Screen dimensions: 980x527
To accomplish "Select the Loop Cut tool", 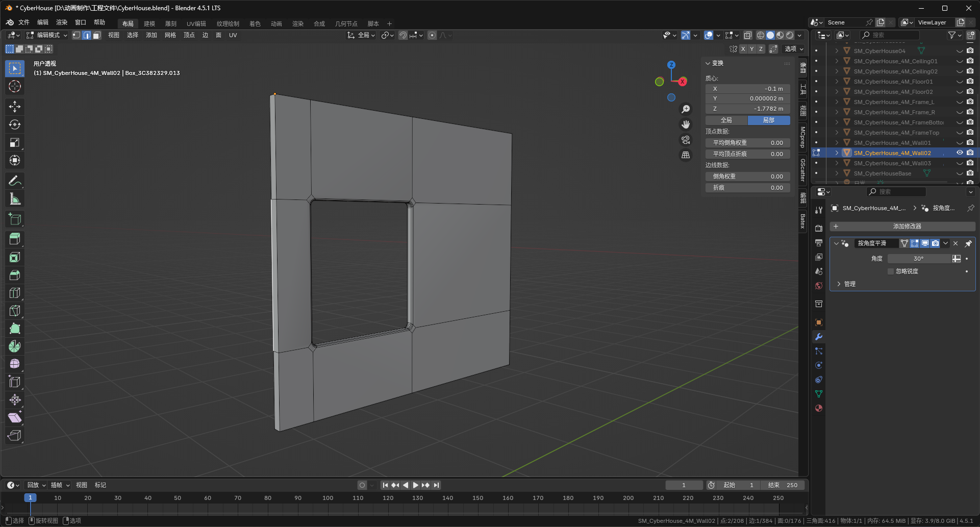I will 15,293.
